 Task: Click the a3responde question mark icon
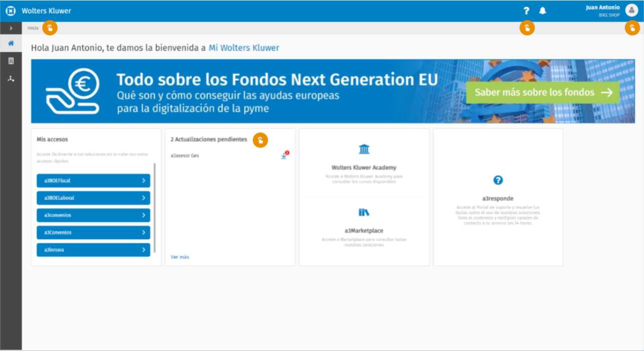[x=498, y=180]
